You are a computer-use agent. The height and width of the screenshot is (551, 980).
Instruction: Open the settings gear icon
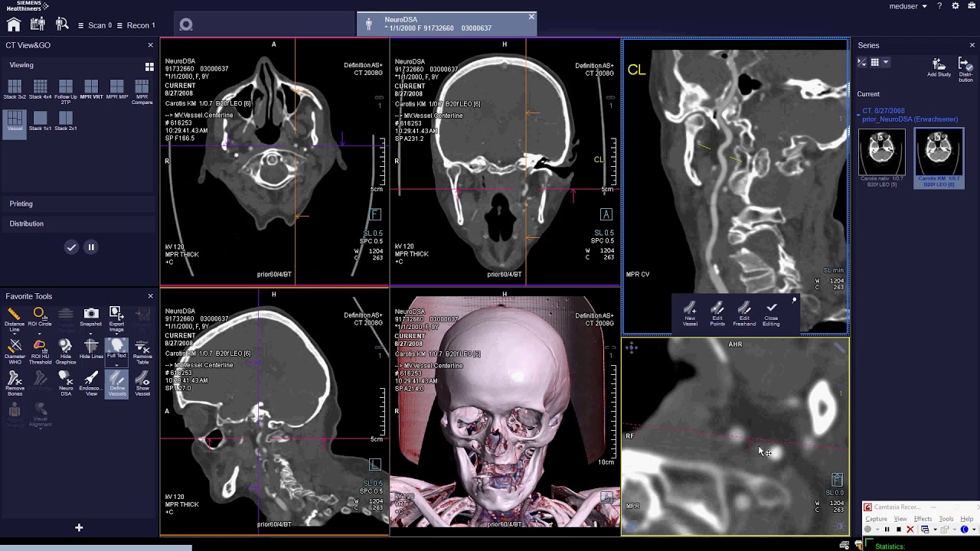(x=955, y=6)
